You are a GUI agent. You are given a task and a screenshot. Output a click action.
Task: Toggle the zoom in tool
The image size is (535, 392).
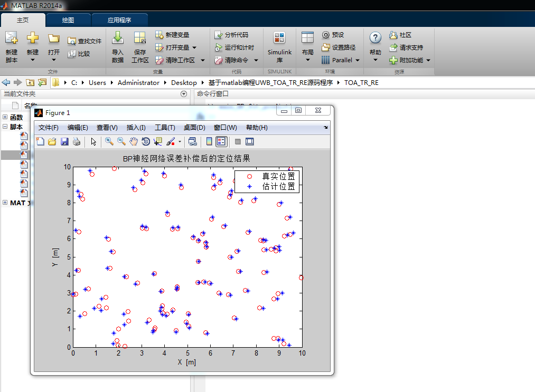[x=109, y=141]
